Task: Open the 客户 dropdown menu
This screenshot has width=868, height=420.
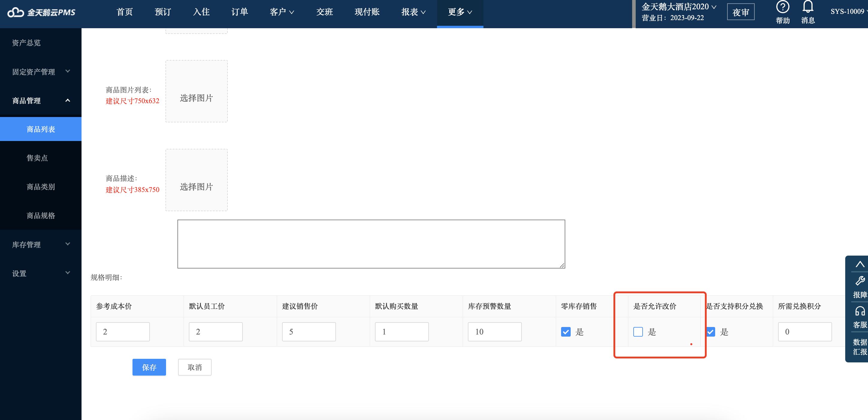Action: point(282,12)
